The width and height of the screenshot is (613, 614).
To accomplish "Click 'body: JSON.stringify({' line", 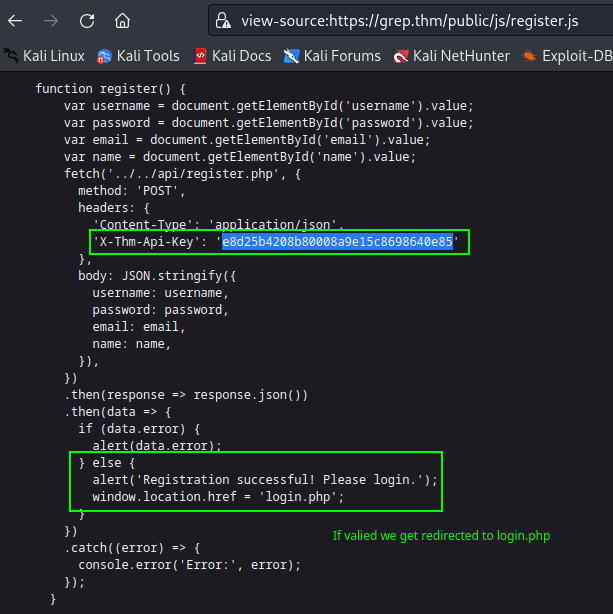I will [157, 276].
